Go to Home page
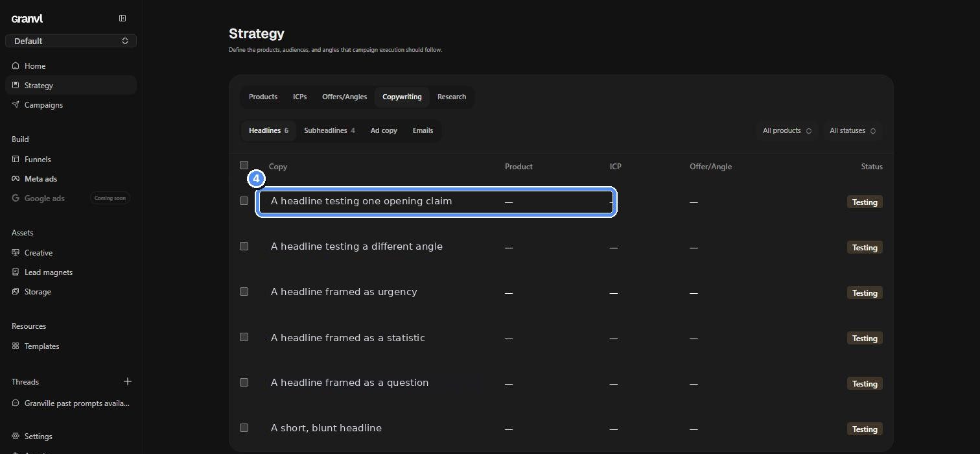Image resolution: width=980 pixels, height=454 pixels. point(71,66)
